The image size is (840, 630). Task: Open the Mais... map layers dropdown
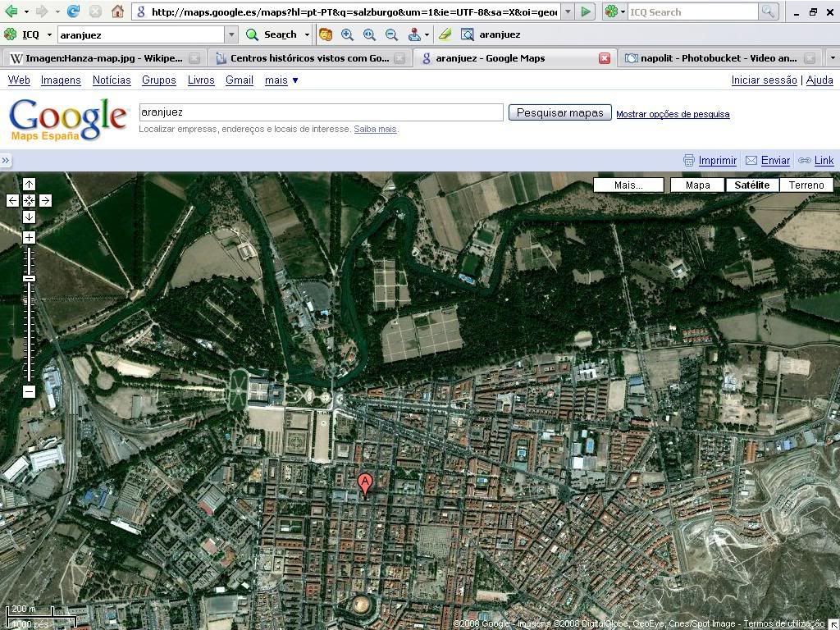(x=628, y=185)
